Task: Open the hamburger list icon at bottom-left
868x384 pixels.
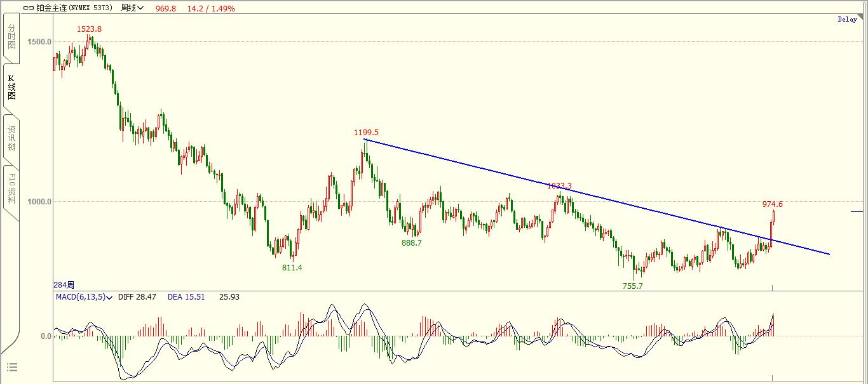Action: point(11,367)
